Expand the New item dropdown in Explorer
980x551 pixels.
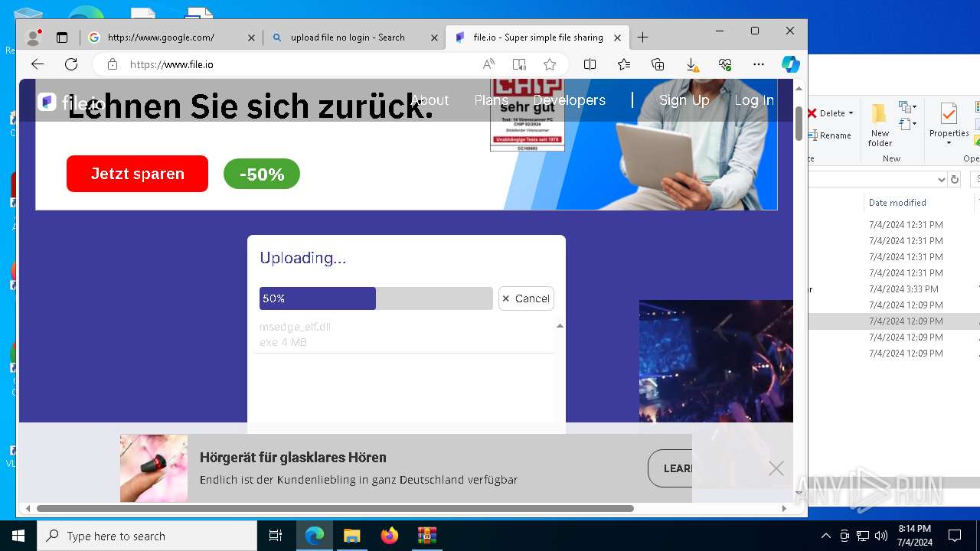(908, 107)
